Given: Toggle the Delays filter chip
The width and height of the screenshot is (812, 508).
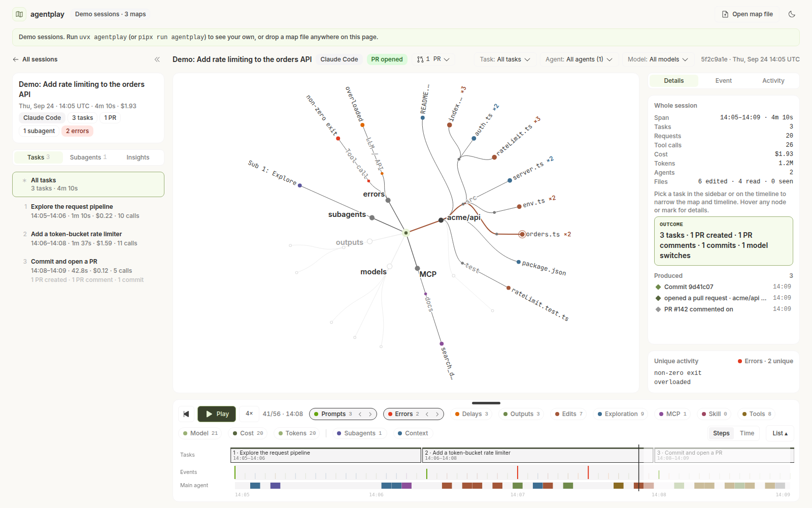Looking at the screenshot, I should pos(471,414).
